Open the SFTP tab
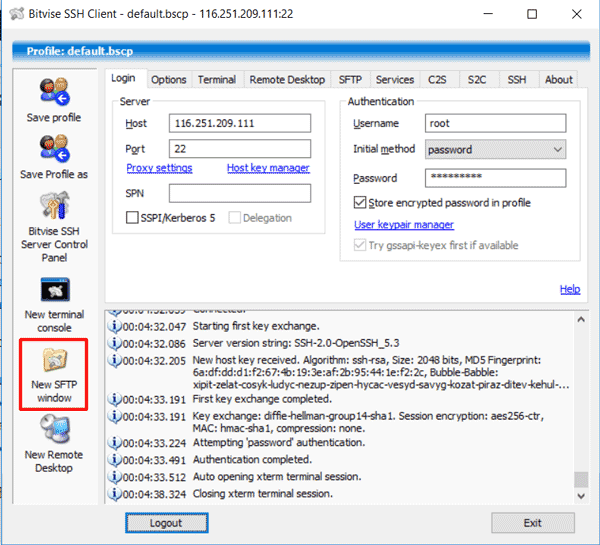This screenshot has width=600, height=545. pyautogui.click(x=350, y=80)
